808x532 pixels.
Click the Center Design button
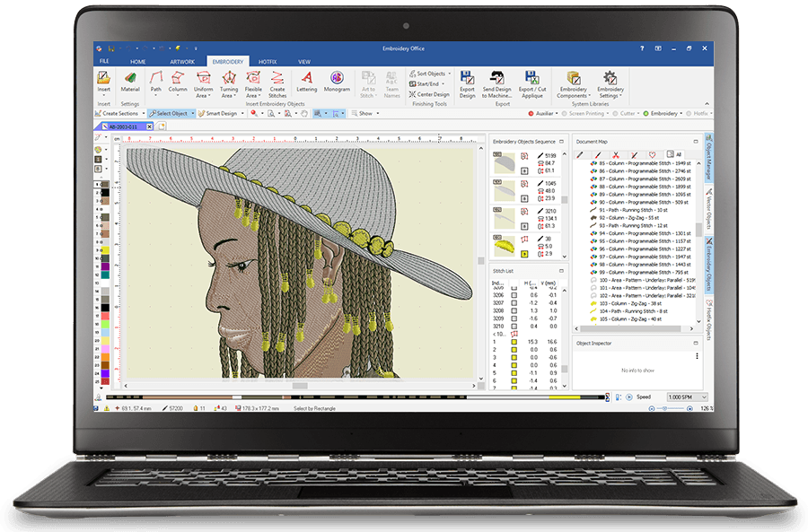point(432,94)
